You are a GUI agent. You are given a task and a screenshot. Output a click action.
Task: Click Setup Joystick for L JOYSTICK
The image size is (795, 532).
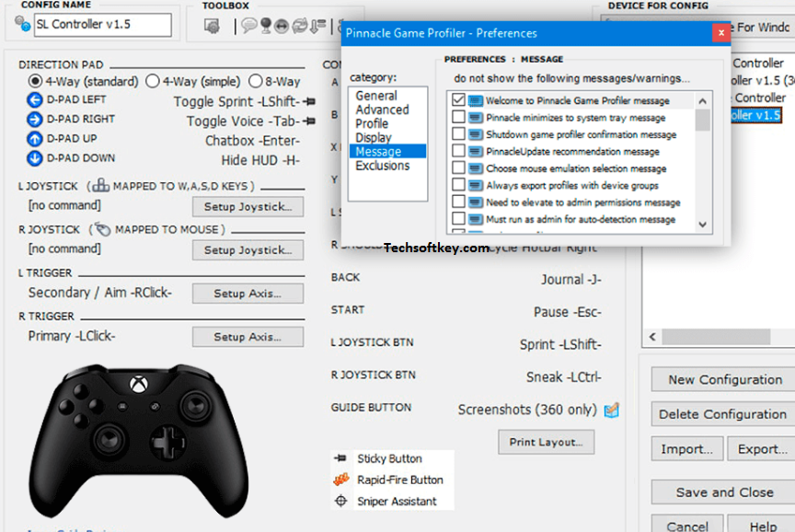248,206
